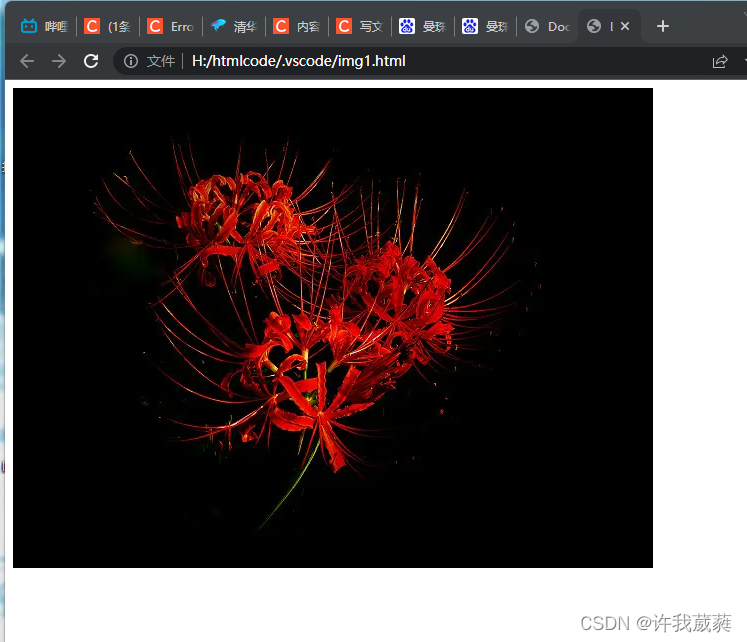Switch to the CSDN (1条 tab
The image size is (747, 642).
[107, 26]
